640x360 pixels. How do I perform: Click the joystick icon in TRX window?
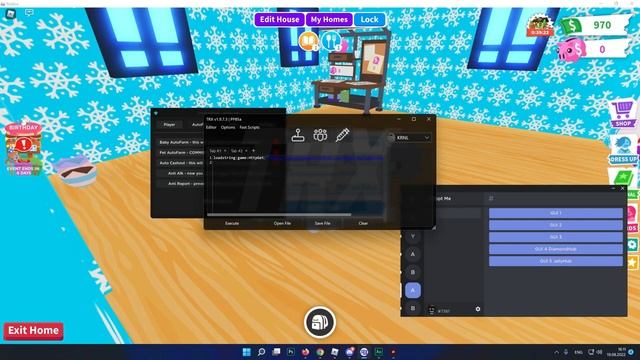pos(298,135)
